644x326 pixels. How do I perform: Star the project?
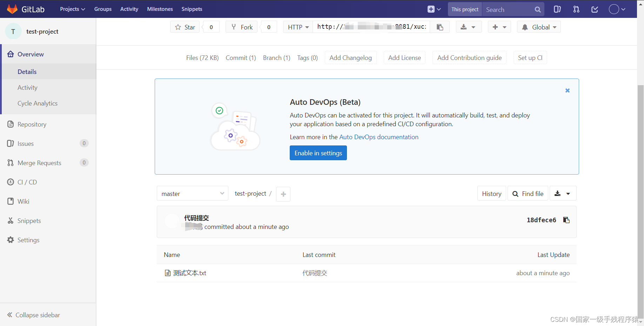[x=185, y=27]
